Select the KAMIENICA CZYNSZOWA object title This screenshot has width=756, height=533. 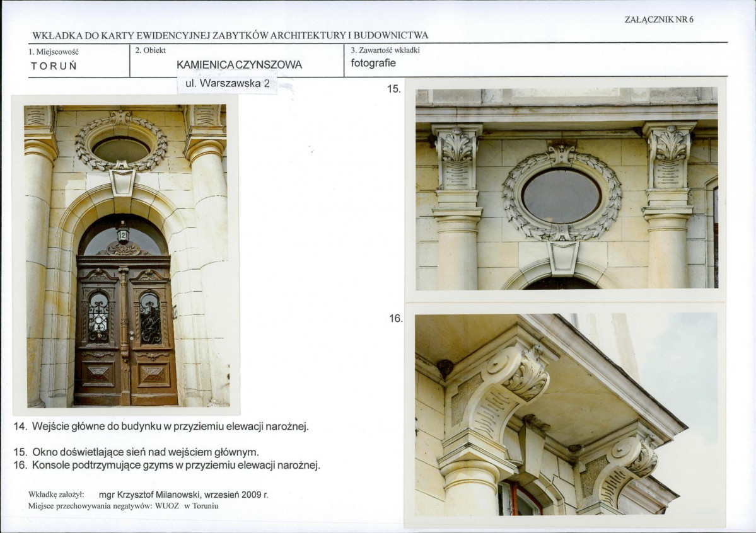pos(239,64)
